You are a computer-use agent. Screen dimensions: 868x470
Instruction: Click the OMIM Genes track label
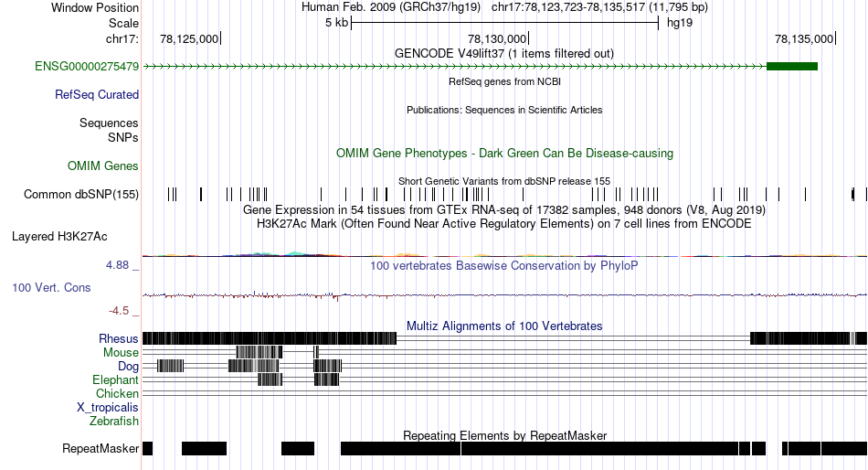click(103, 166)
